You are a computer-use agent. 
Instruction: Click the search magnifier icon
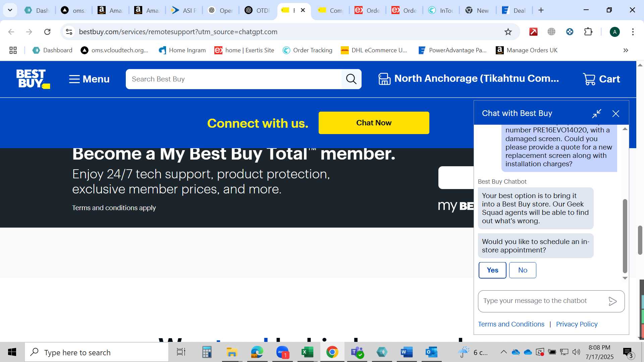pyautogui.click(x=351, y=79)
